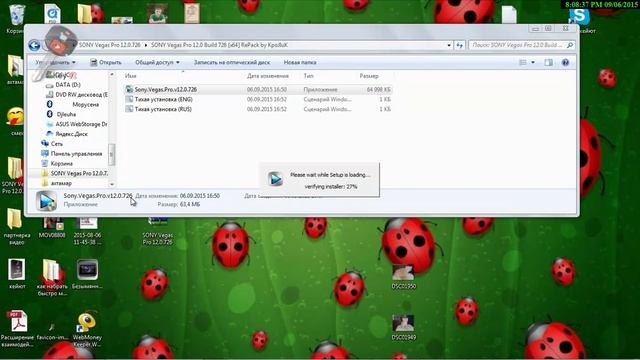Open the view options dropdown arrow
Screen dimensions: 640x360
(x=533, y=62)
